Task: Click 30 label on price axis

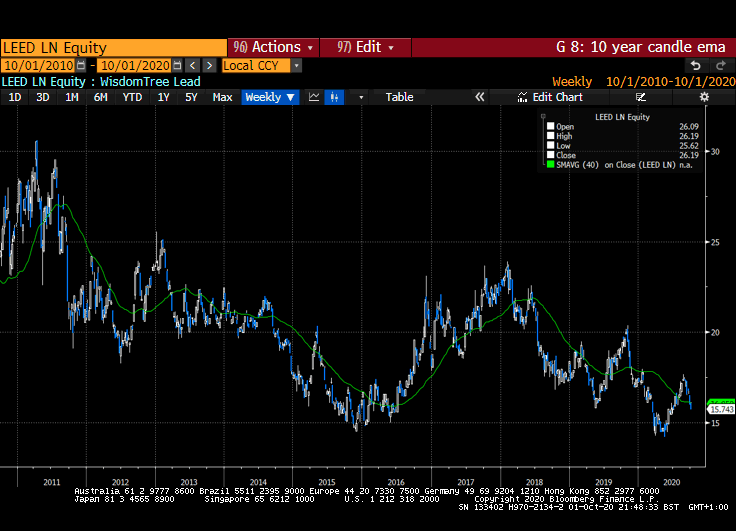Action: [x=715, y=152]
